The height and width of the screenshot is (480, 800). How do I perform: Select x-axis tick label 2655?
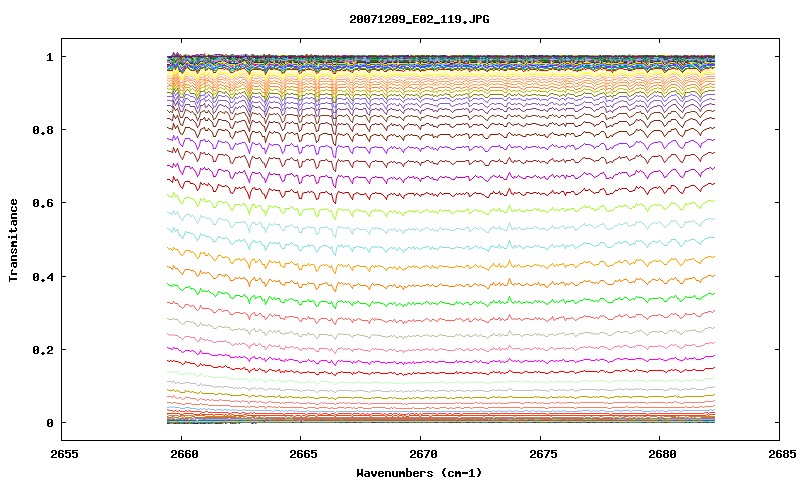64,454
